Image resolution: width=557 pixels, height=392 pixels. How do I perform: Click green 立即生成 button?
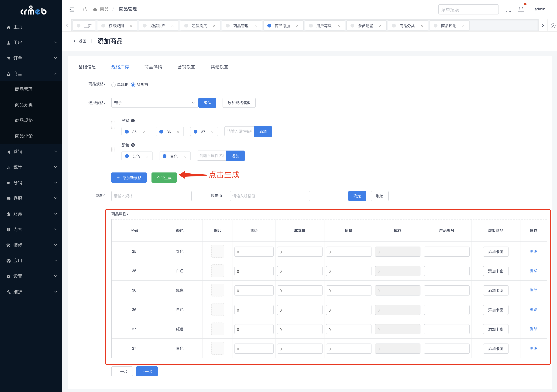[x=164, y=178]
